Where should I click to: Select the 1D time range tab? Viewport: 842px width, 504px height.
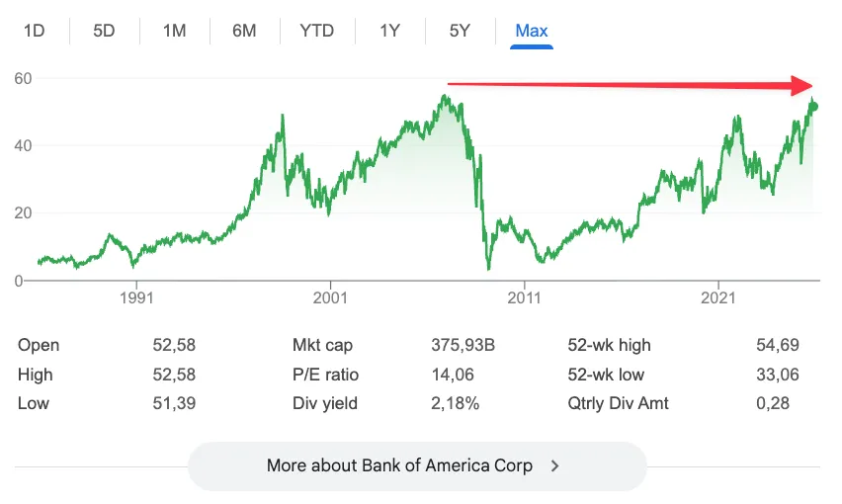pos(35,31)
